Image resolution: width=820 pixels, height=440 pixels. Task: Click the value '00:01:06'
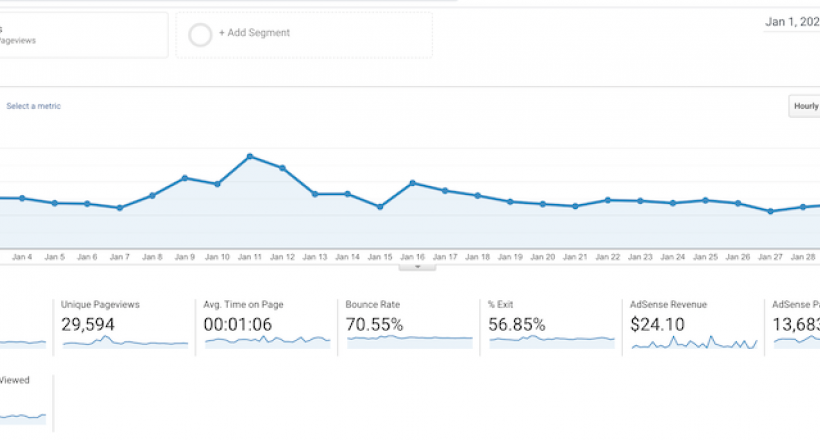coord(237,324)
